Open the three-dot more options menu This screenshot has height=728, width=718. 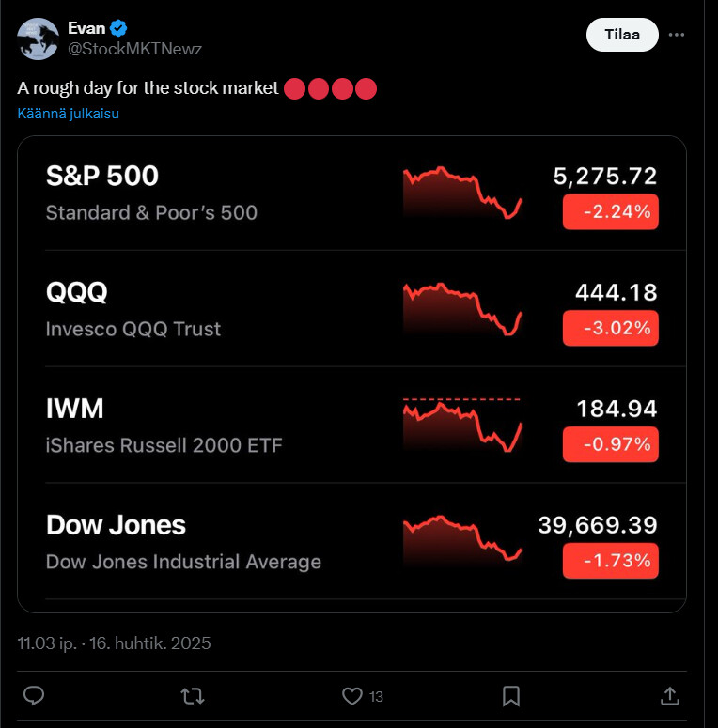click(x=677, y=36)
